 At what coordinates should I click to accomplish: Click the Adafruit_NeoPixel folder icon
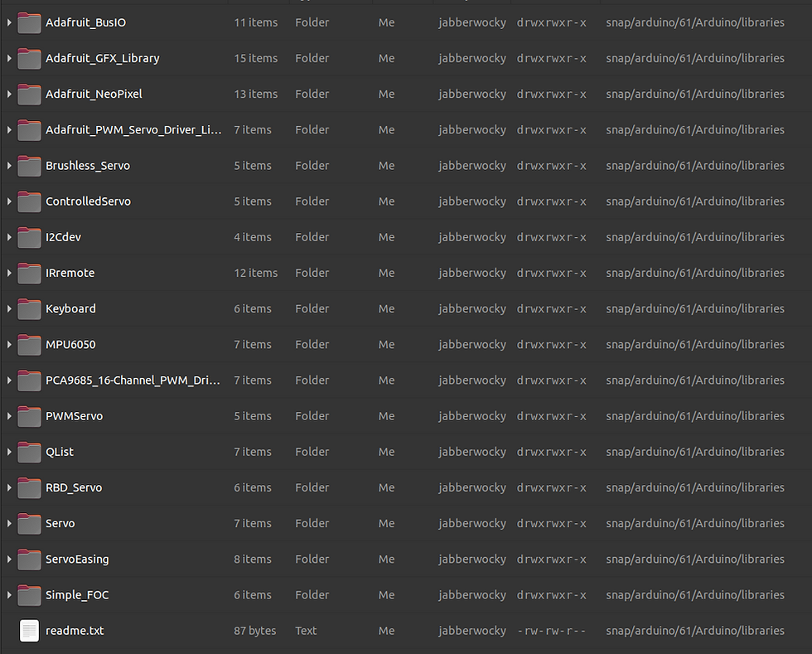(x=29, y=94)
